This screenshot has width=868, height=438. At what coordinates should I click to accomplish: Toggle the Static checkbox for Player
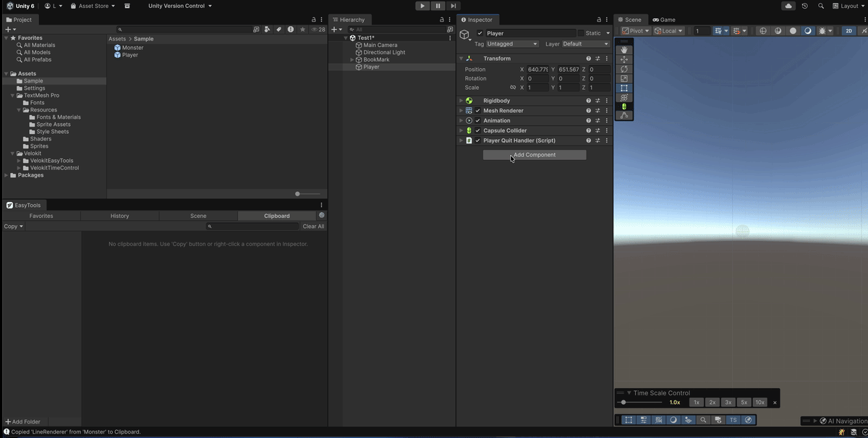click(x=581, y=33)
